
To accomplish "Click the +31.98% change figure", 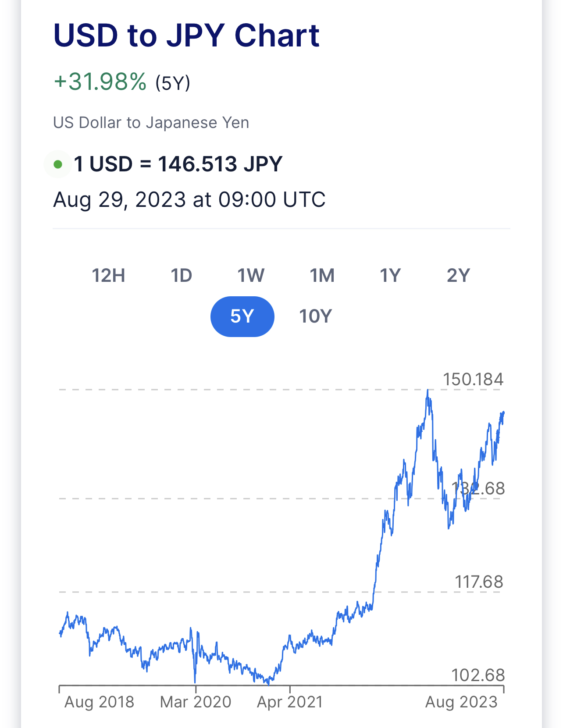I will click(x=100, y=82).
